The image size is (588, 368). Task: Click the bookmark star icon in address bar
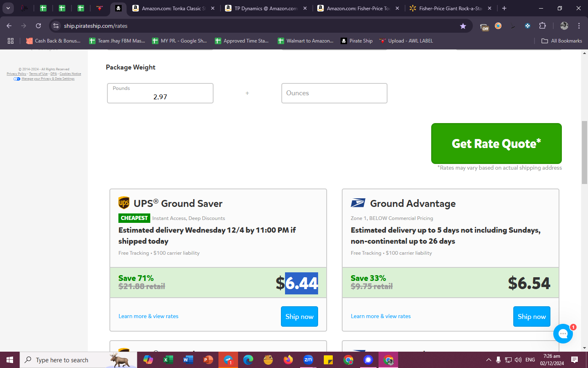(463, 26)
